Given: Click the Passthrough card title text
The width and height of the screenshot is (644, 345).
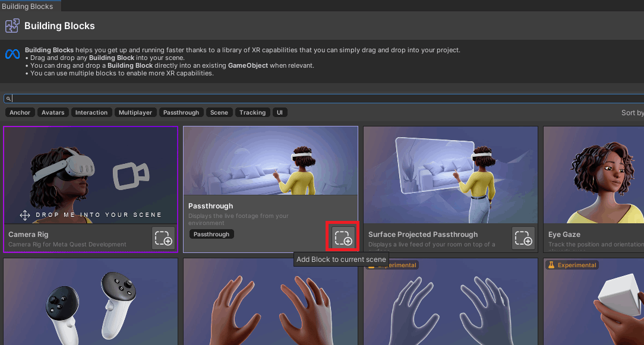Looking at the screenshot, I should (x=211, y=206).
